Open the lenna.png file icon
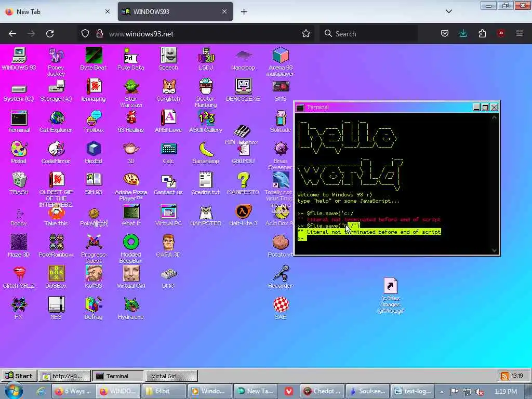 click(x=94, y=90)
